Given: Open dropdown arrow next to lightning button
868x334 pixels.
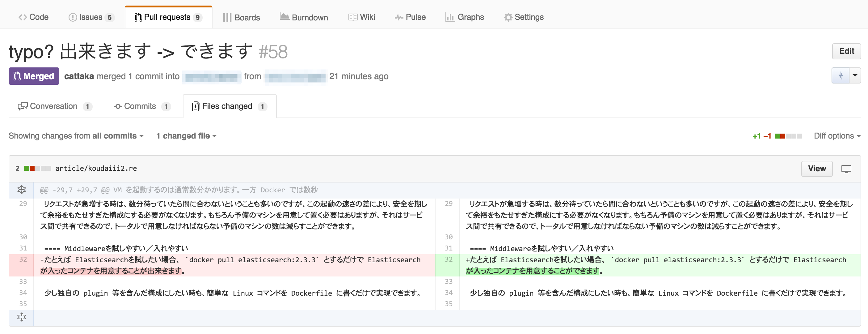Looking at the screenshot, I should click(855, 75).
